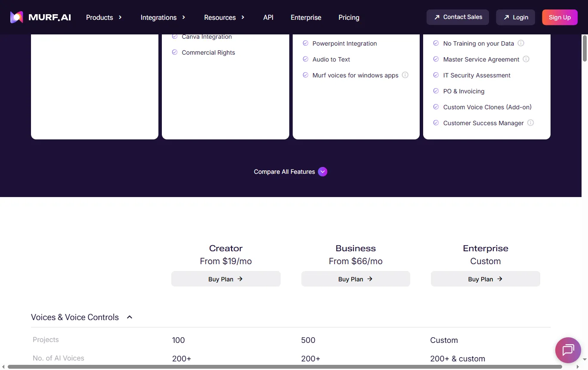This screenshot has height=370, width=588.
Task: Click the Login button
Action: tap(516, 17)
